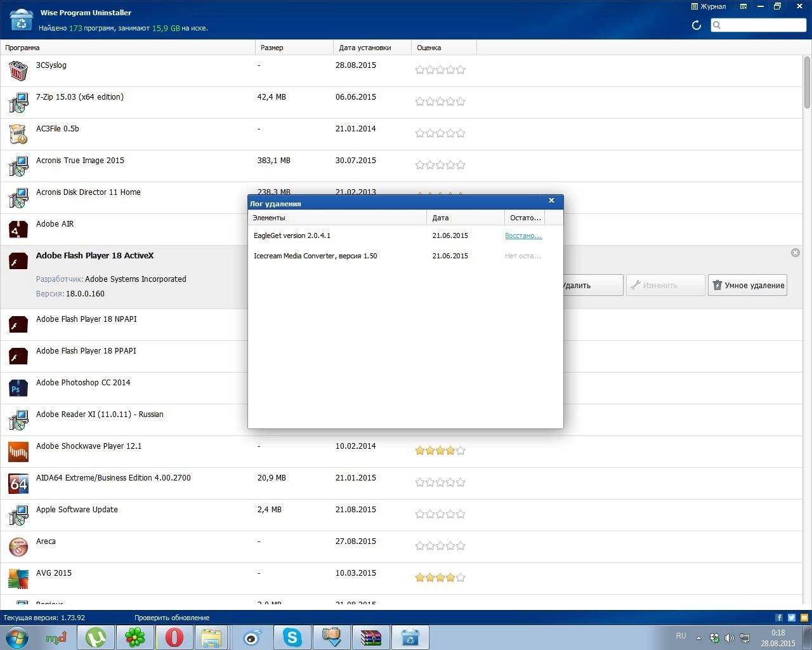Open the Windows Start menu
Image resolution: width=812 pixels, height=650 pixels.
pos(17,637)
